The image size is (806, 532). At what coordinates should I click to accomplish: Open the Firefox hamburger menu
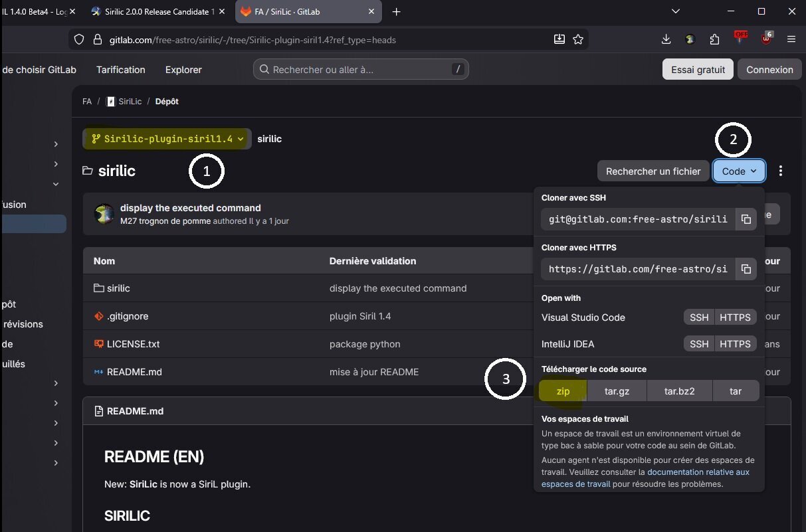(791, 40)
